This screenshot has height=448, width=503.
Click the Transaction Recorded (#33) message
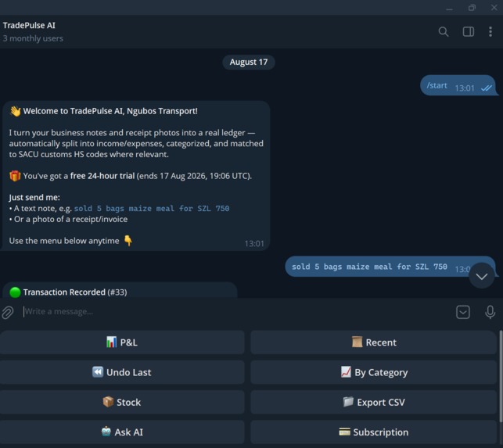point(120,290)
